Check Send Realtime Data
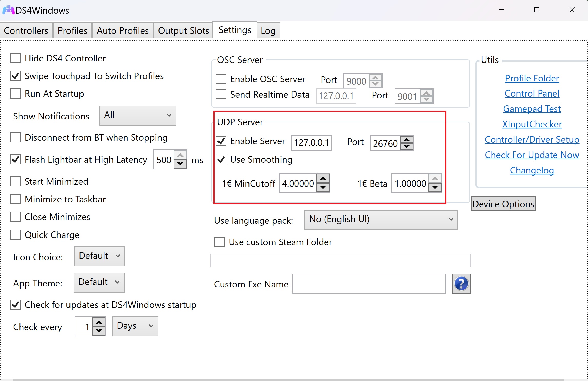The height and width of the screenshot is (381, 588). (x=221, y=94)
